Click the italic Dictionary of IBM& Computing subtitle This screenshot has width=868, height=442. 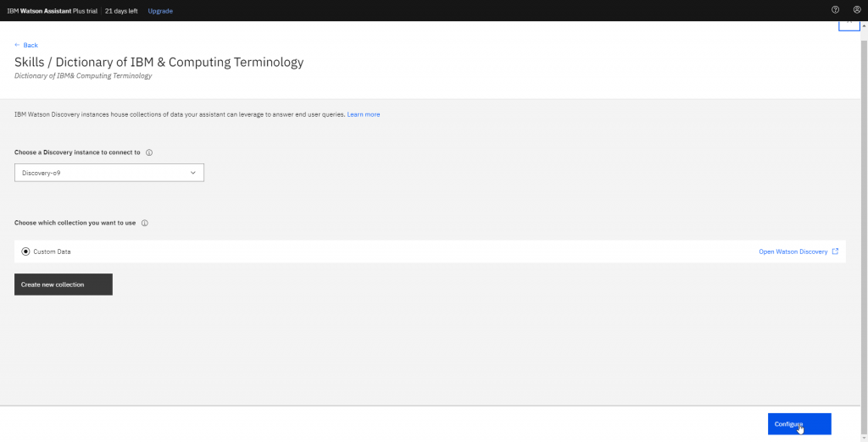coord(83,76)
